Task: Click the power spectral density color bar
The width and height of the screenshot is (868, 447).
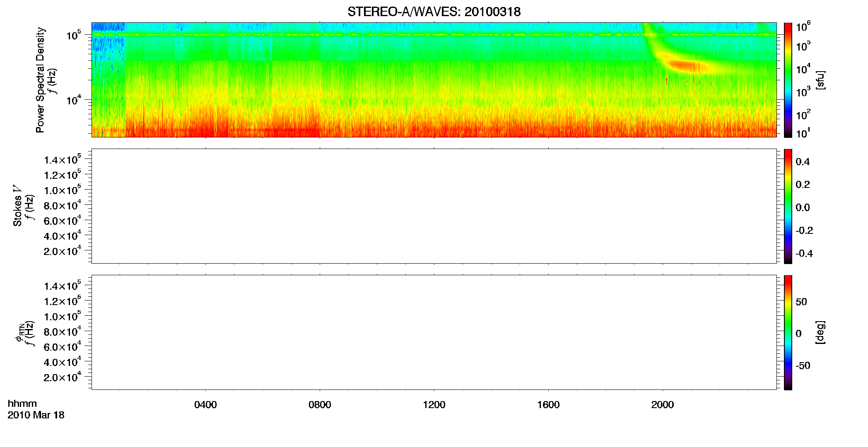Action: click(x=788, y=80)
